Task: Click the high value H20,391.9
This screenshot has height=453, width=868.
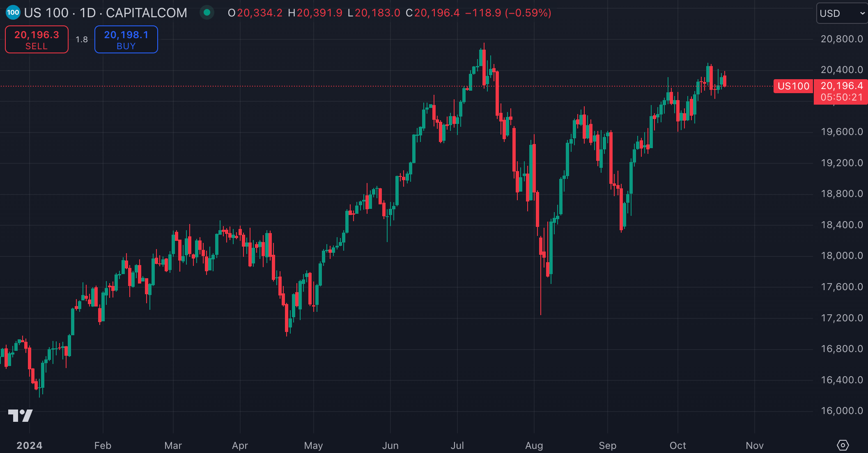Action: pyautogui.click(x=315, y=13)
